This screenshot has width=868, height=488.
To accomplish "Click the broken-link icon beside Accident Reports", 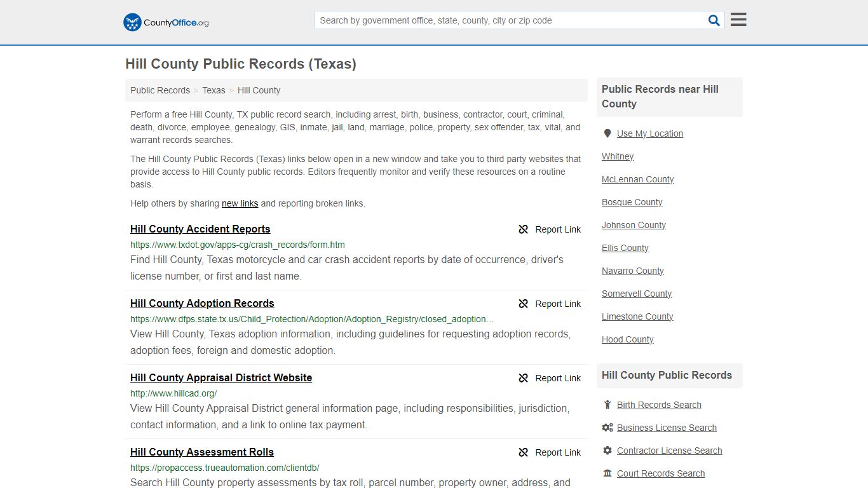I will point(524,229).
